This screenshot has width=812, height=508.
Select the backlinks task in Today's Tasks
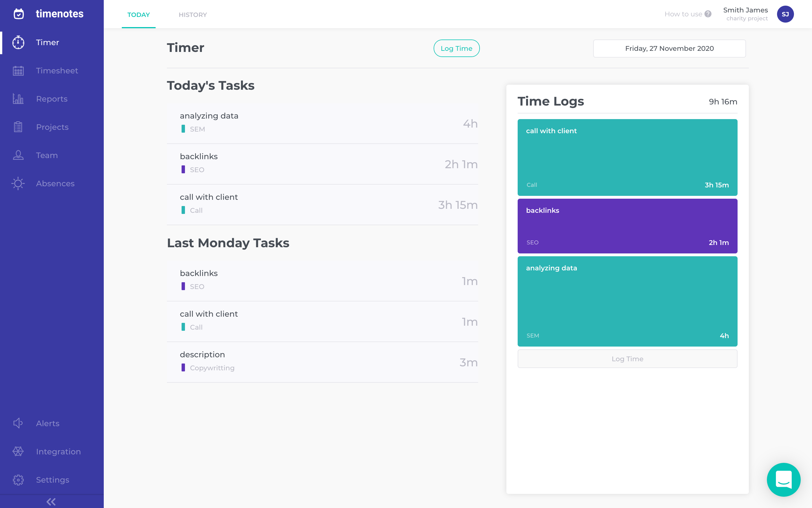[x=323, y=164]
